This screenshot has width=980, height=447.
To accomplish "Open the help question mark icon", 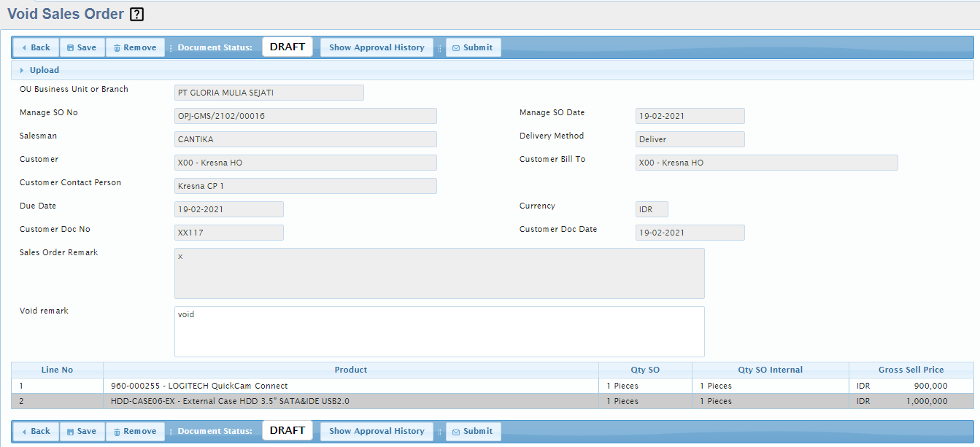I will (137, 14).
